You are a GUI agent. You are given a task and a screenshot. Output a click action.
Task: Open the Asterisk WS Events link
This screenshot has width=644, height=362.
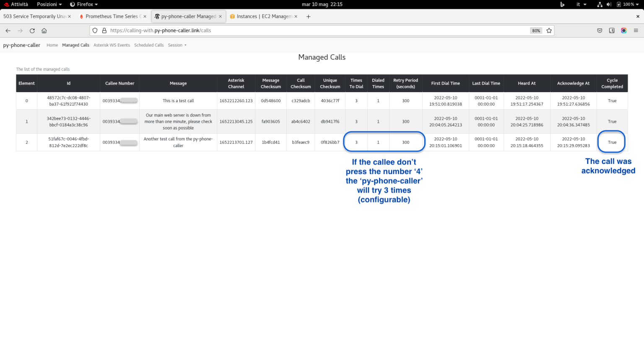tap(112, 45)
